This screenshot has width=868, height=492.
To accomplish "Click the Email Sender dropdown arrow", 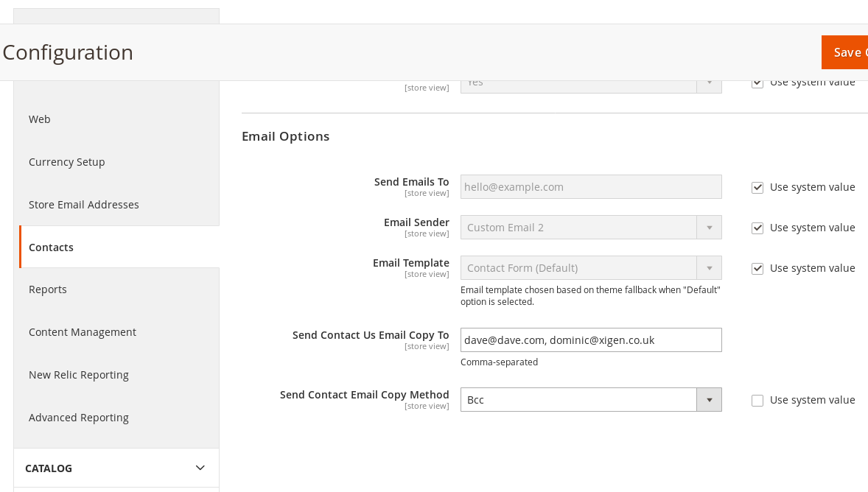I will [709, 228].
